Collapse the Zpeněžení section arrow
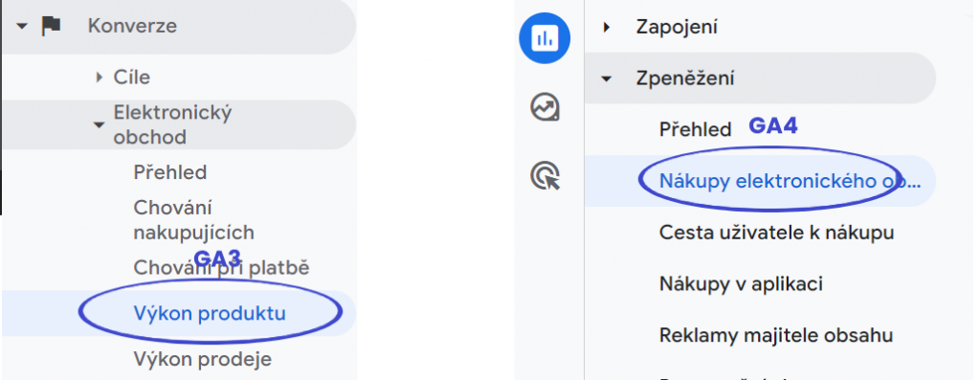The image size is (980, 380). tap(606, 78)
